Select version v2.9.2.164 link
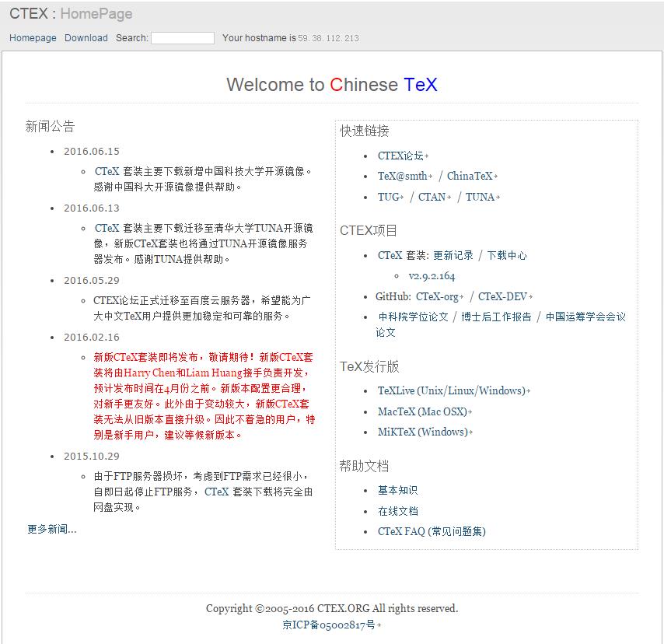664x644 pixels. click(432, 276)
